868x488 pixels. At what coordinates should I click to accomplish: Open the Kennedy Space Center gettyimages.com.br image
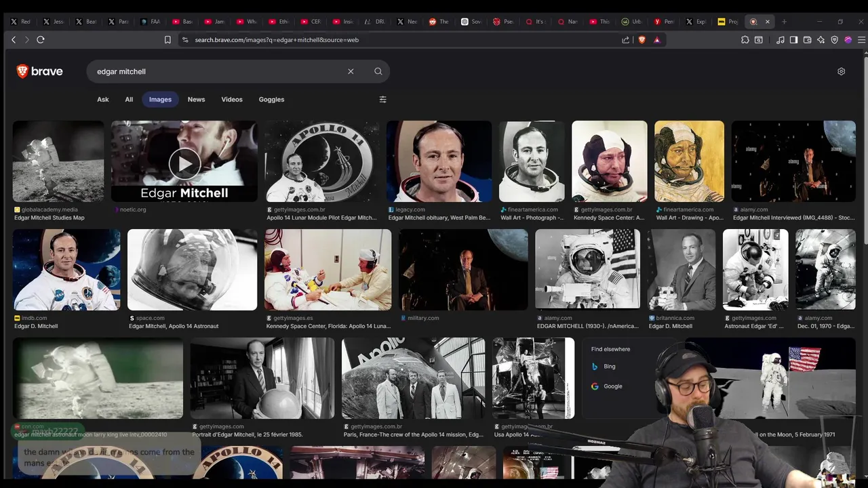pos(609,161)
